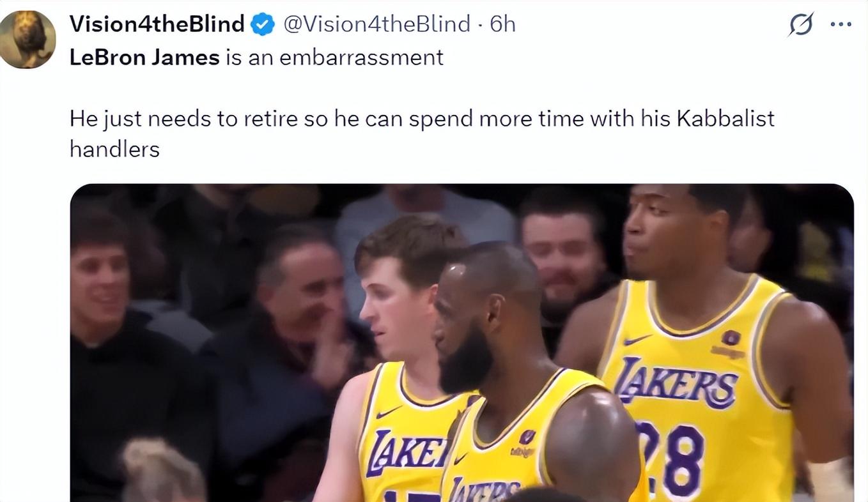Click the Nike swoosh on number 28's jersey
Screen dimensions: 868x502
click(x=637, y=340)
